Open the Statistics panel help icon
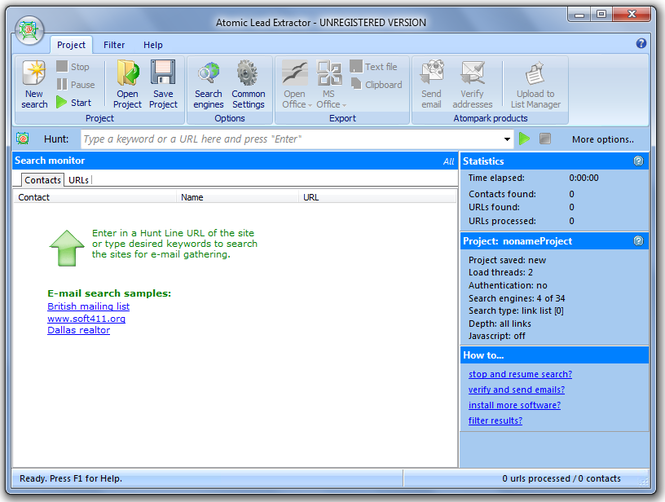The image size is (665, 502). tap(638, 161)
